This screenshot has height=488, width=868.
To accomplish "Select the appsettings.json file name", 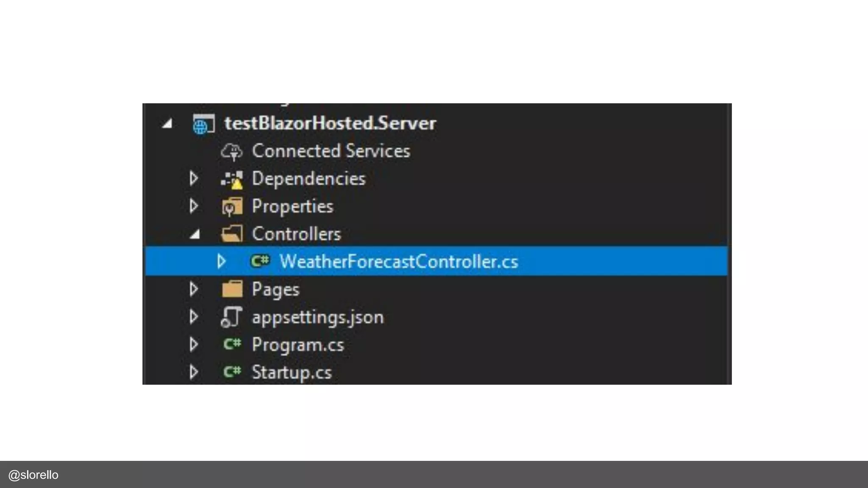I will [318, 317].
